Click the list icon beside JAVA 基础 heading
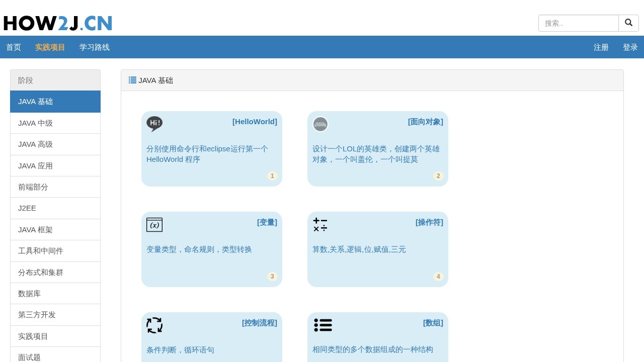This screenshot has height=362, width=644. tap(132, 79)
